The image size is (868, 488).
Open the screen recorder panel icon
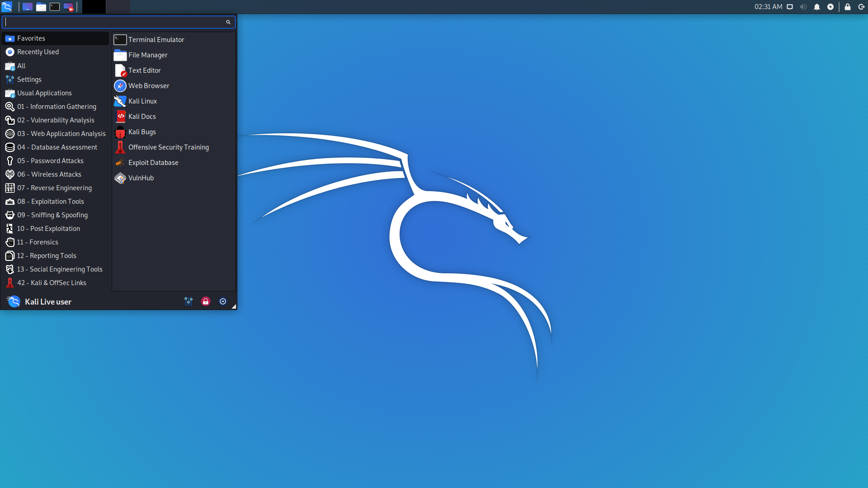point(68,7)
